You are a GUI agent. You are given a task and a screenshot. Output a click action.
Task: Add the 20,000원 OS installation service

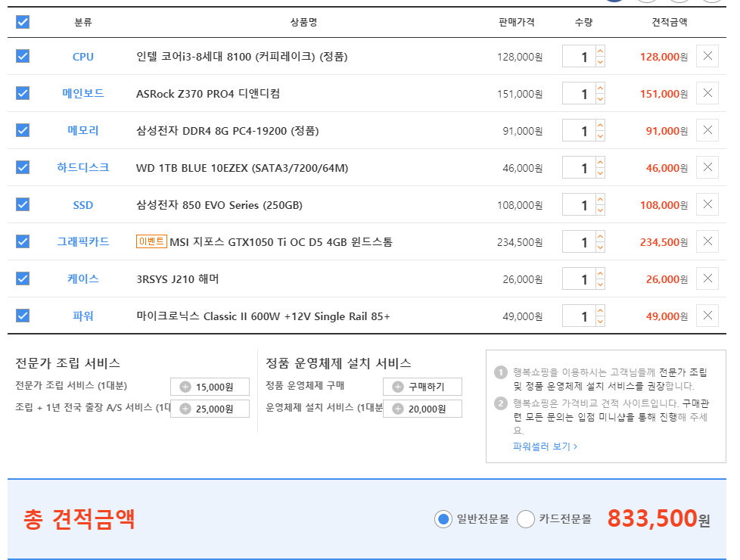(x=398, y=409)
